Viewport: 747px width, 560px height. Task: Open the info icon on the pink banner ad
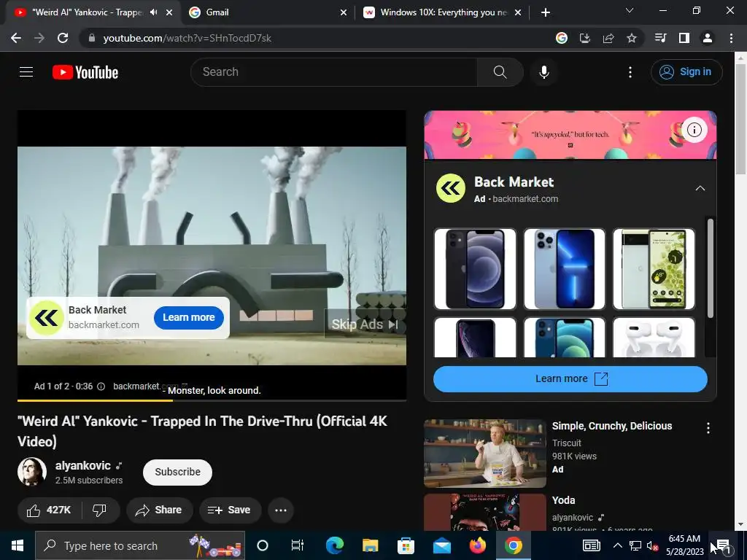coord(694,130)
